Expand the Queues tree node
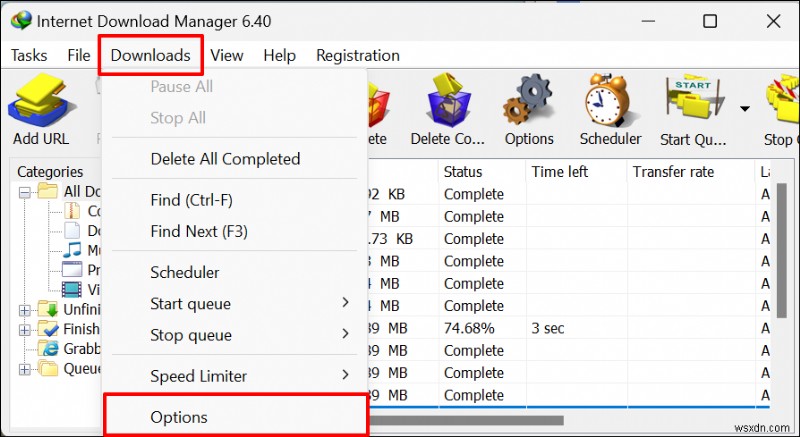Image resolution: width=800 pixels, height=437 pixels. (24, 369)
